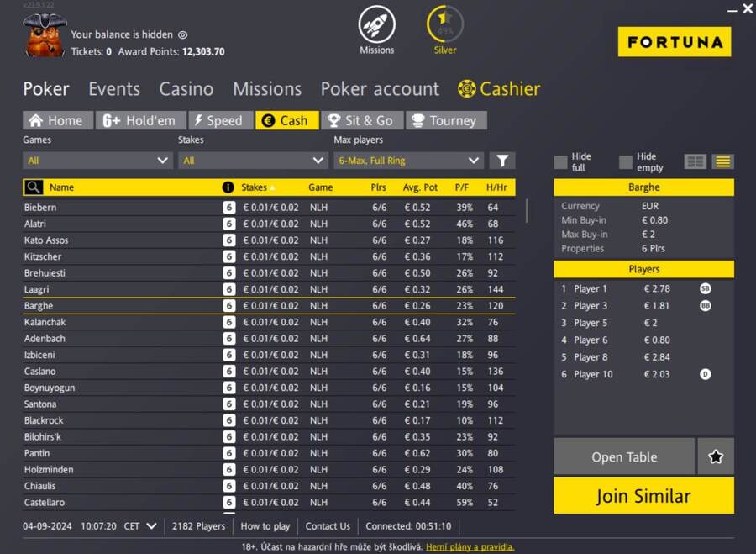Open the Casino menu item

pos(186,89)
